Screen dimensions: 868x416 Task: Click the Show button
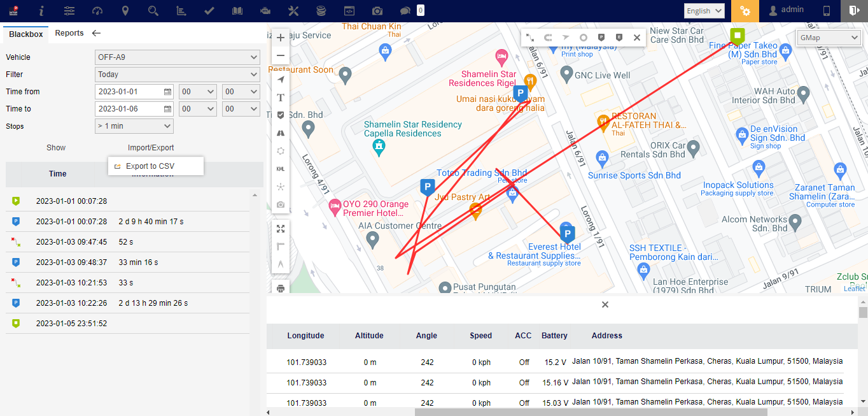pos(56,148)
